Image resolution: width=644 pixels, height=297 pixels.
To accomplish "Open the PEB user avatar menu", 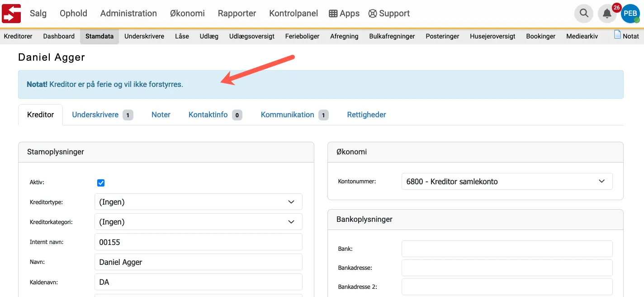I will tap(630, 13).
